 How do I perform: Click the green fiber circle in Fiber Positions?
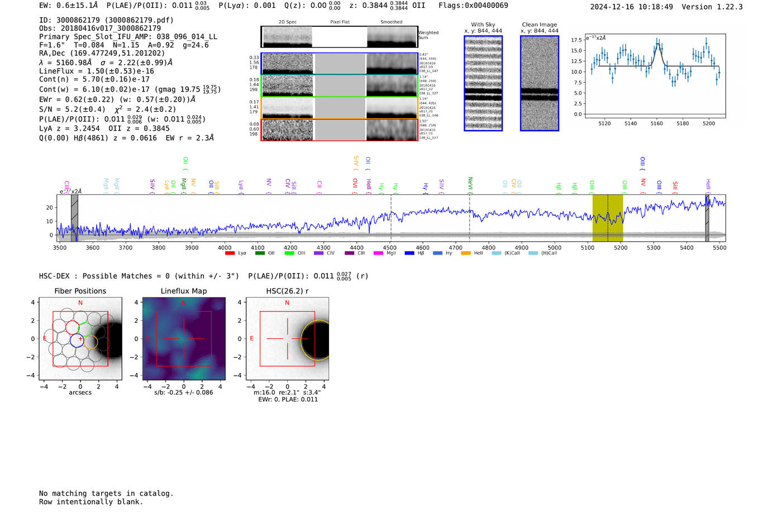coord(84,329)
